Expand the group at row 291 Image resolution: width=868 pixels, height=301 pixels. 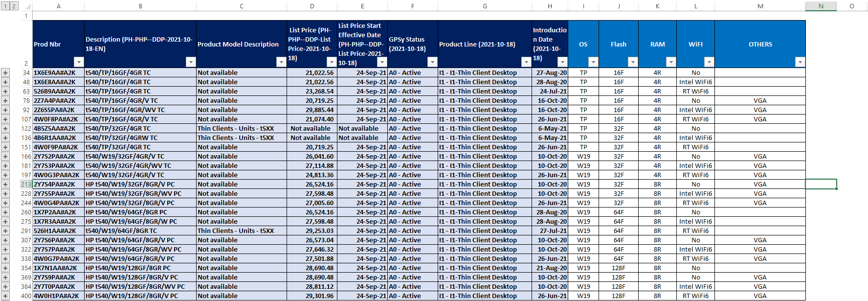pyautogui.click(x=5, y=231)
